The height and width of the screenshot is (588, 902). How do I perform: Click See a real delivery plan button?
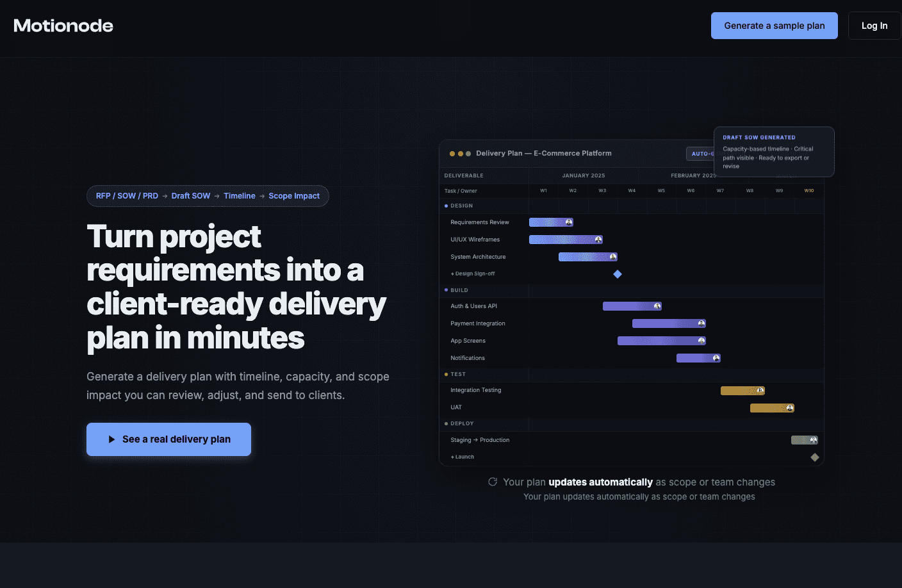(168, 439)
